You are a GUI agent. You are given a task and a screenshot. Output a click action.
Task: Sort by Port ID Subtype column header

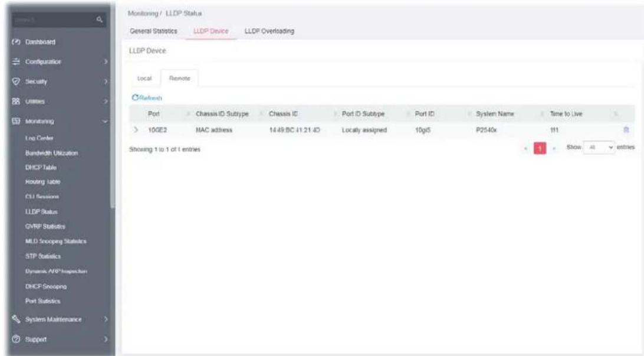tap(363, 114)
